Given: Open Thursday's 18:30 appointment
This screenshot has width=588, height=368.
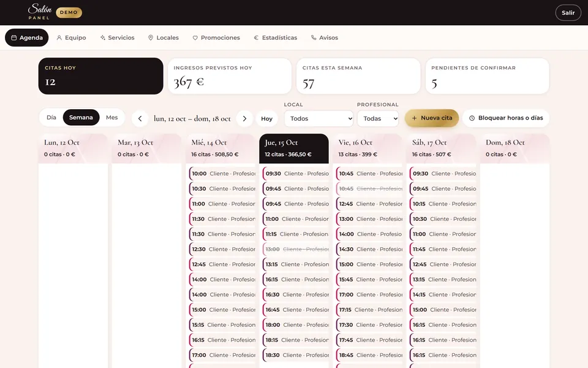Looking at the screenshot, I should tap(295, 355).
